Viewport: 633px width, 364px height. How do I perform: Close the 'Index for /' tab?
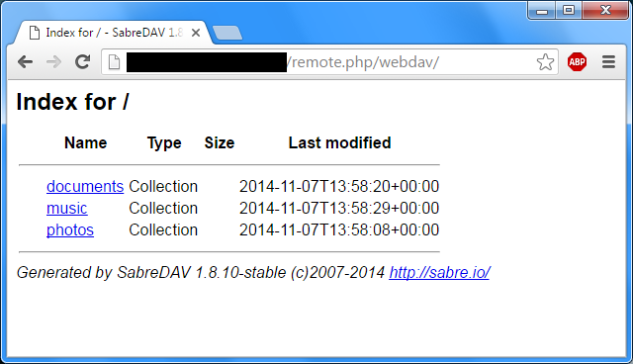pyautogui.click(x=196, y=33)
